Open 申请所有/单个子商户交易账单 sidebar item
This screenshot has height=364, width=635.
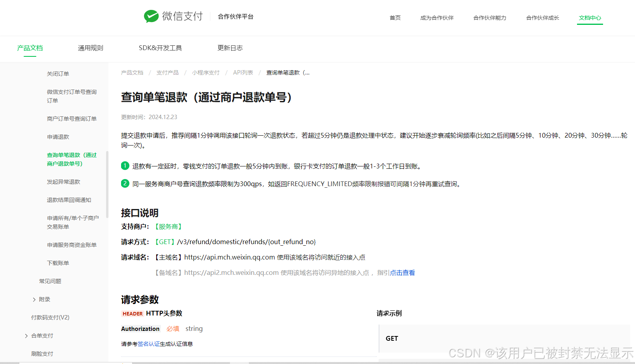pos(73,222)
